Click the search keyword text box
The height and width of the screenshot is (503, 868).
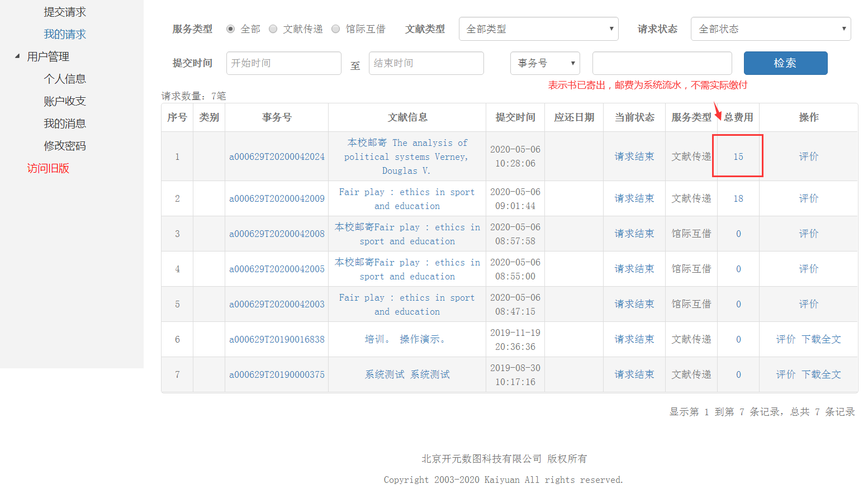click(x=662, y=63)
